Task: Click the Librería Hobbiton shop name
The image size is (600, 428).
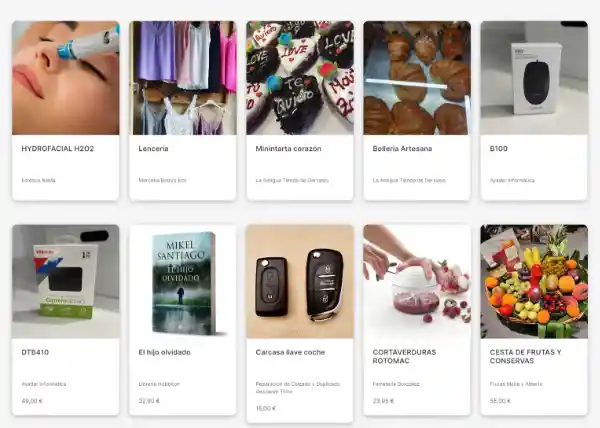Action: (x=159, y=384)
